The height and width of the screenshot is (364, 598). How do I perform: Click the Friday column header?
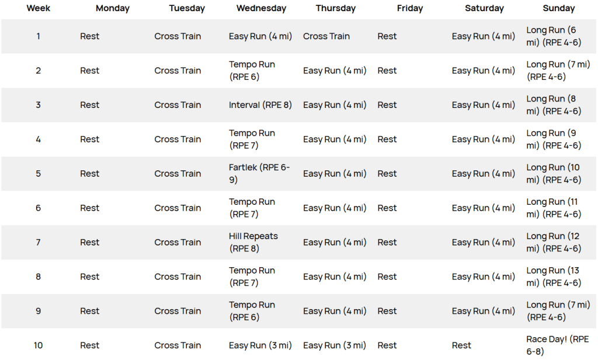409,8
